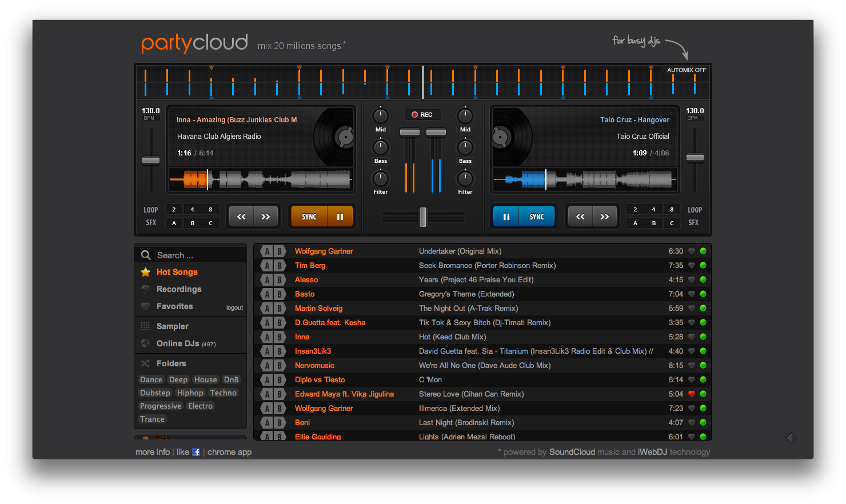Screen dimensions: 846x504
Task: Click green status dot for Basto track
Action: (x=703, y=294)
